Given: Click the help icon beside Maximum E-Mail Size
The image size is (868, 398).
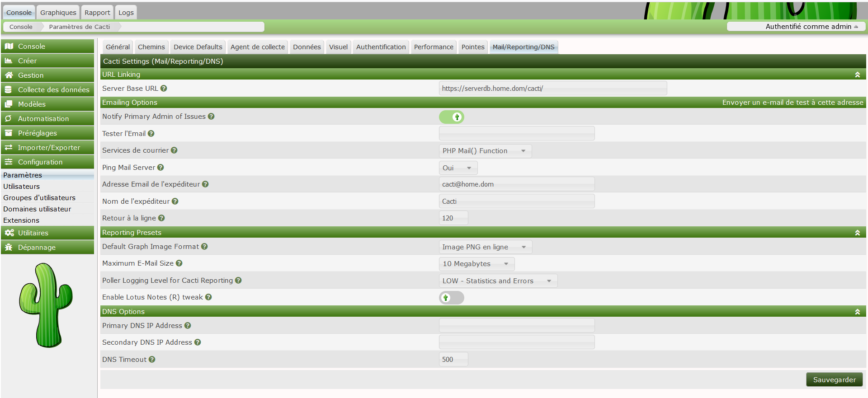Looking at the screenshot, I should pos(179,263).
